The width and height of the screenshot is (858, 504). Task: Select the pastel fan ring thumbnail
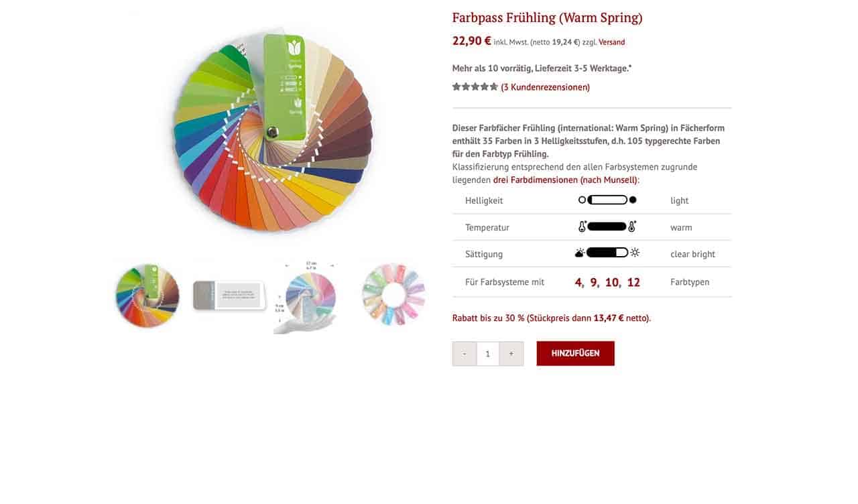(x=393, y=295)
